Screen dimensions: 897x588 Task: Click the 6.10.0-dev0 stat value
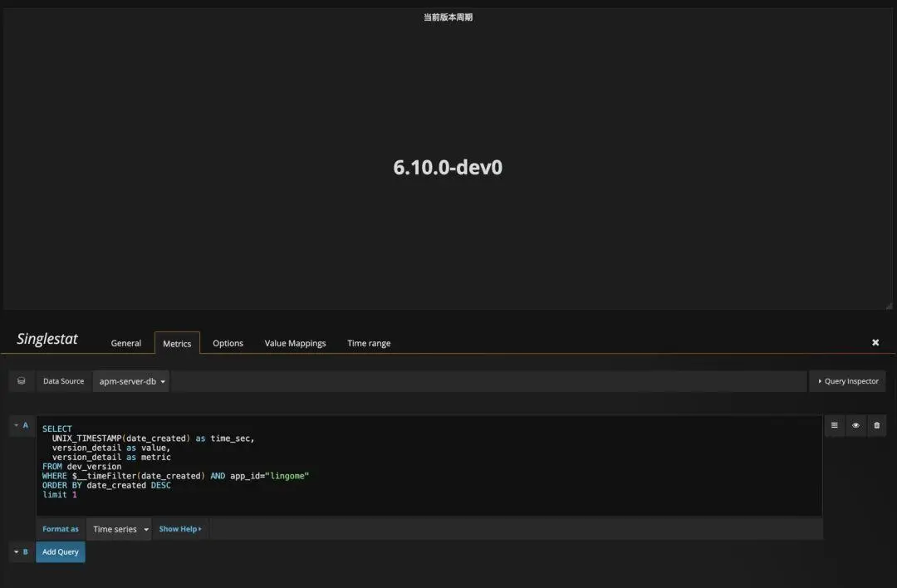tap(448, 168)
